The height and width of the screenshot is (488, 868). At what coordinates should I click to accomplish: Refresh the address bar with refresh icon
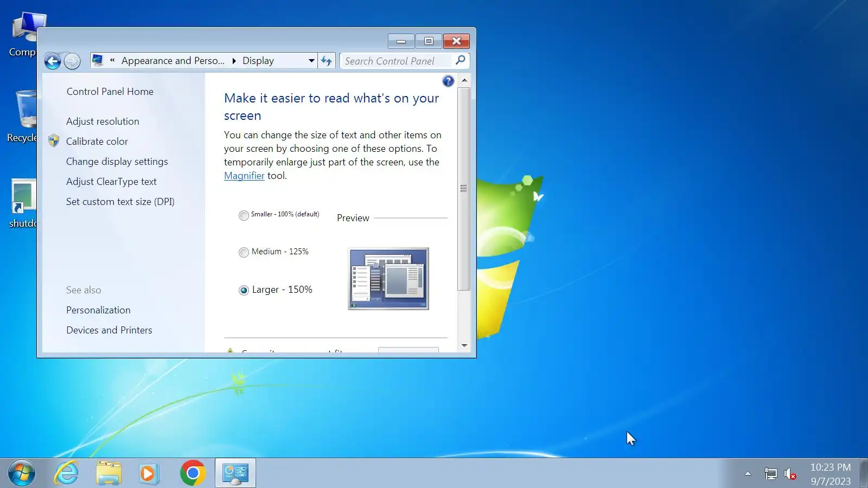326,61
